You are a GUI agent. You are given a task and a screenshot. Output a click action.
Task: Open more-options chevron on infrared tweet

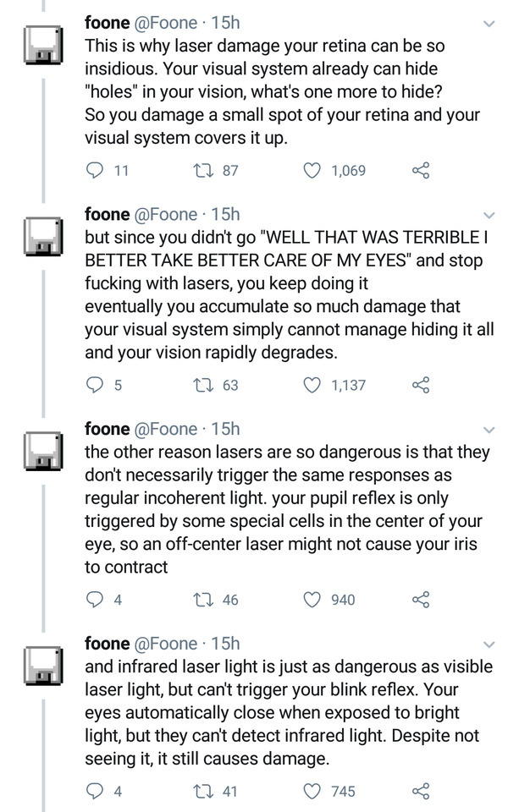coord(489,645)
